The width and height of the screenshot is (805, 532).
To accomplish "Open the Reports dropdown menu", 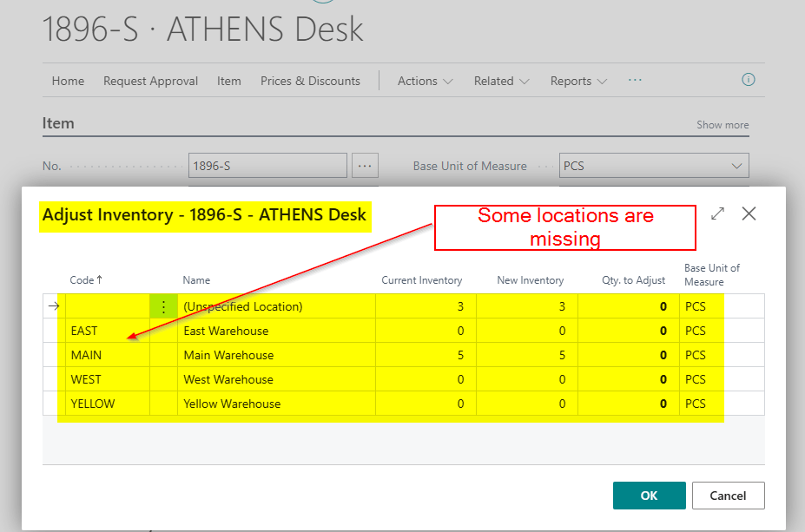I will point(578,81).
